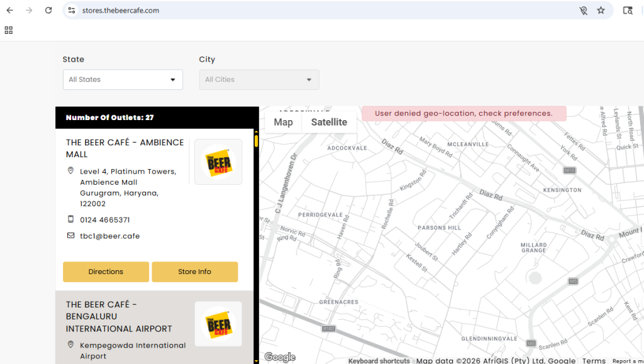Get Directions to Ambience Mall outlet
The height and width of the screenshot is (364, 644).
pyautogui.click(x=106, y=272)
